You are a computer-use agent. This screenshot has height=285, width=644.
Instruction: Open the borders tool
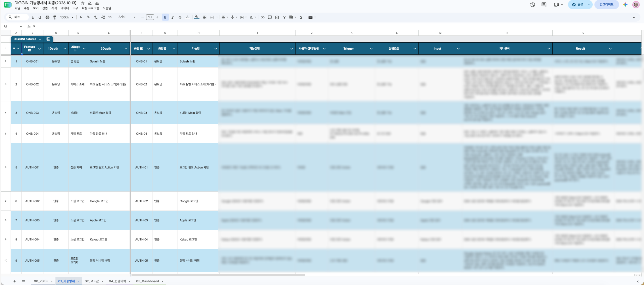click(x=205, y=17)
